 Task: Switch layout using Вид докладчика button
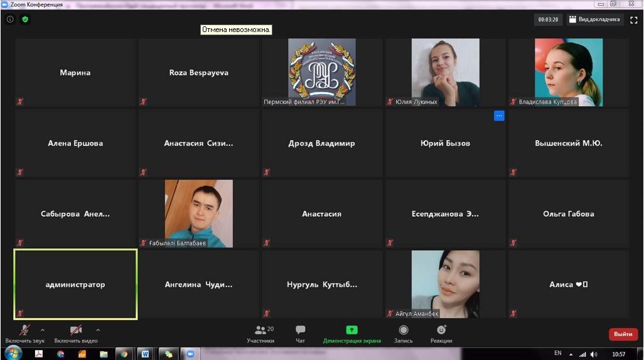(594, 19)
